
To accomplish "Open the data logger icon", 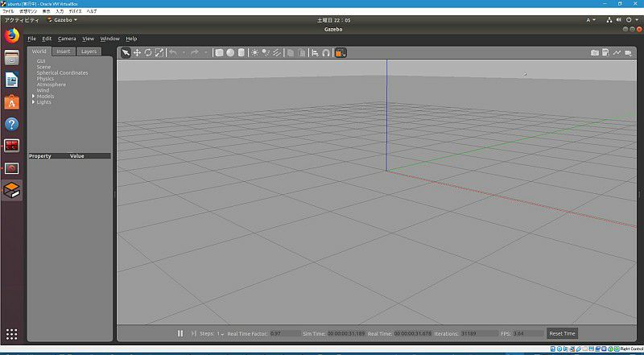I will point(605,52).
